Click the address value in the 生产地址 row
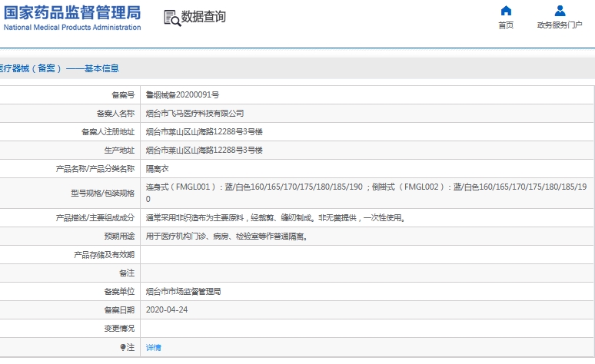The height and width of the screenshot is (364, 595). point(204,151)
